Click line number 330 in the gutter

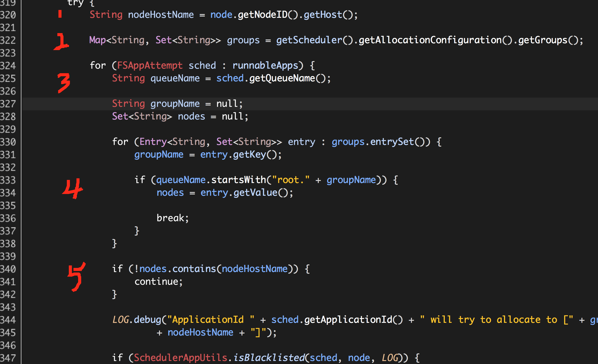click(x=8, y=142)
